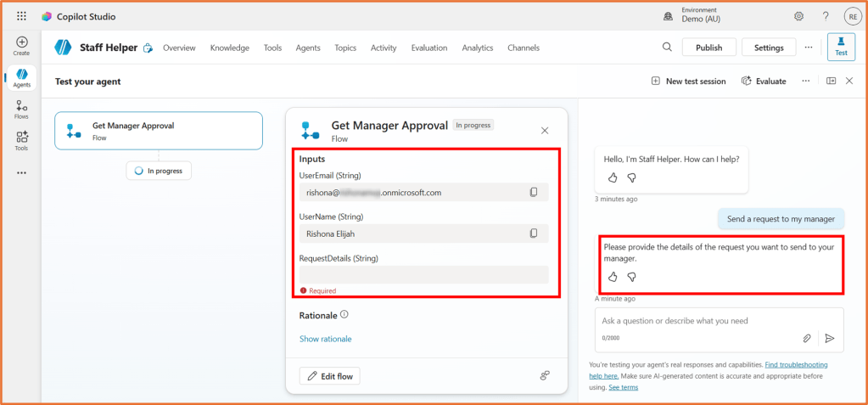This screenshot has height=405, width=868.
Task: Click the Create sidebar icon
Action: 21,46
